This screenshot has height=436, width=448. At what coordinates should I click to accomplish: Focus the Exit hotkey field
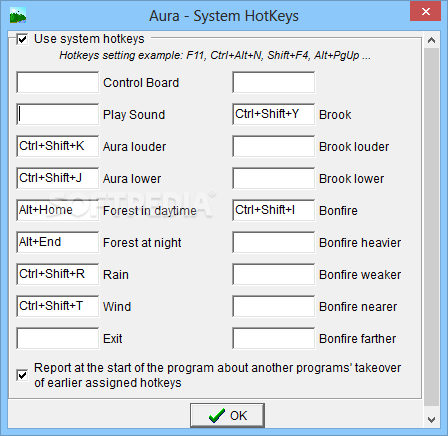tap(58, 338)
